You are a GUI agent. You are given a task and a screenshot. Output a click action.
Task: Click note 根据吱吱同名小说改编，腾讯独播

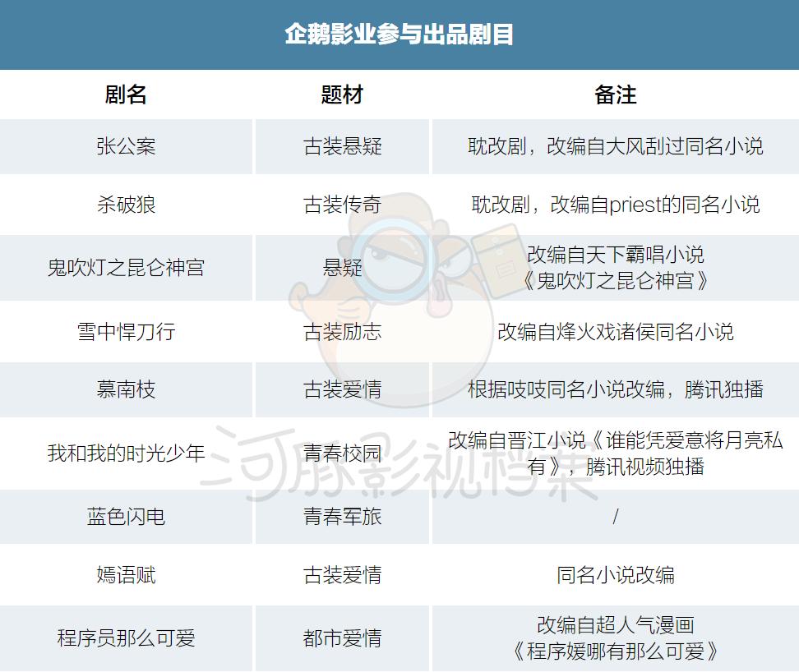(x=616, y=390)
